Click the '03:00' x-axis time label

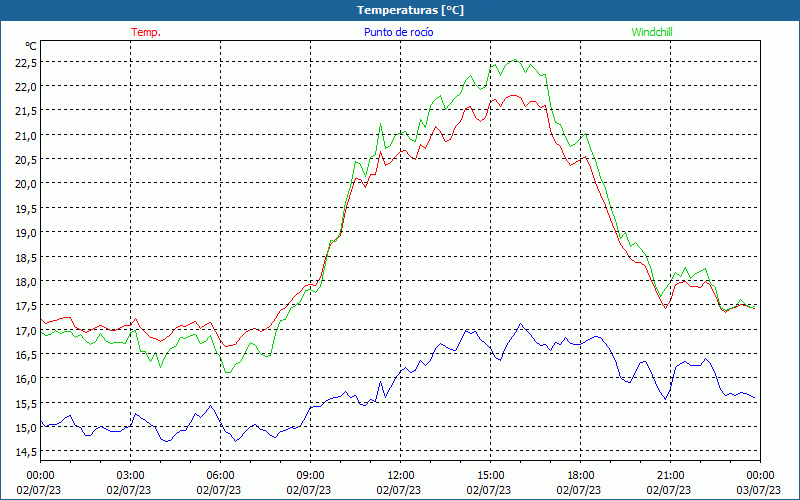pos(130,476)
